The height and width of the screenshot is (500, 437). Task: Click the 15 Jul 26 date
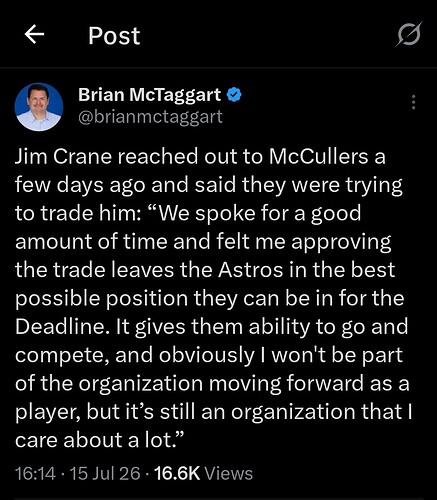(105, 474)
